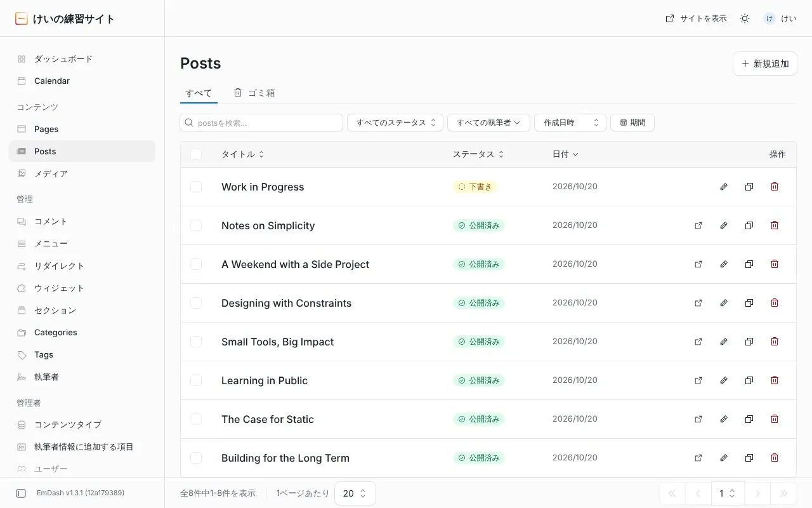Tick the select-all checkbox in table header
This screenshot has width=812, height=508.
click(x=196, y=154)
